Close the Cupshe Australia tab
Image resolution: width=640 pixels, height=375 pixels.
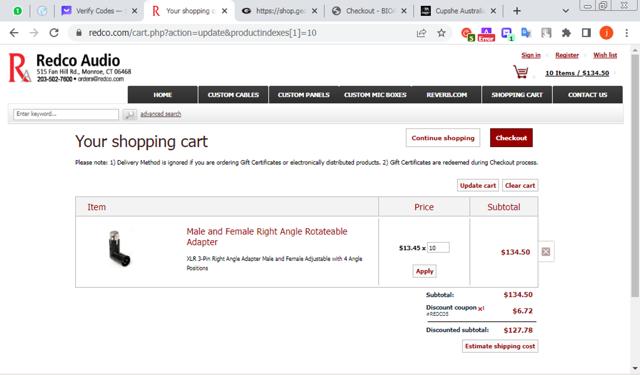pos(493,11)
